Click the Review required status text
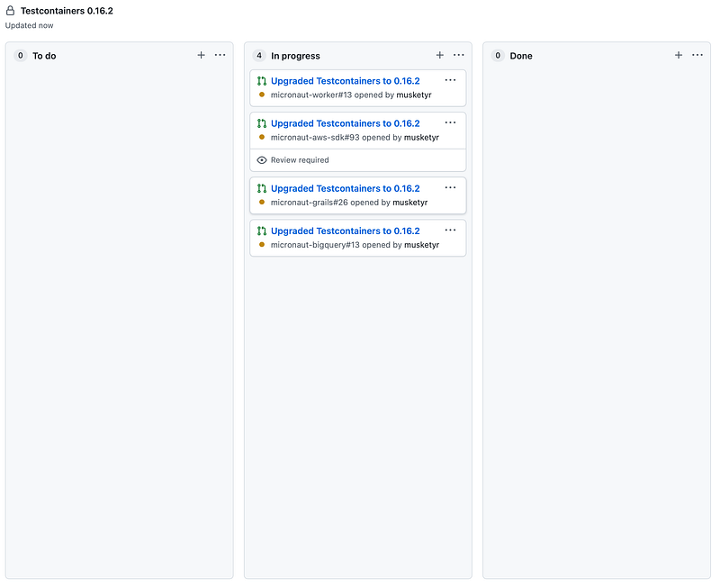Image resolution: width=720 pixels, height=588 pixels. pos(300,160)
